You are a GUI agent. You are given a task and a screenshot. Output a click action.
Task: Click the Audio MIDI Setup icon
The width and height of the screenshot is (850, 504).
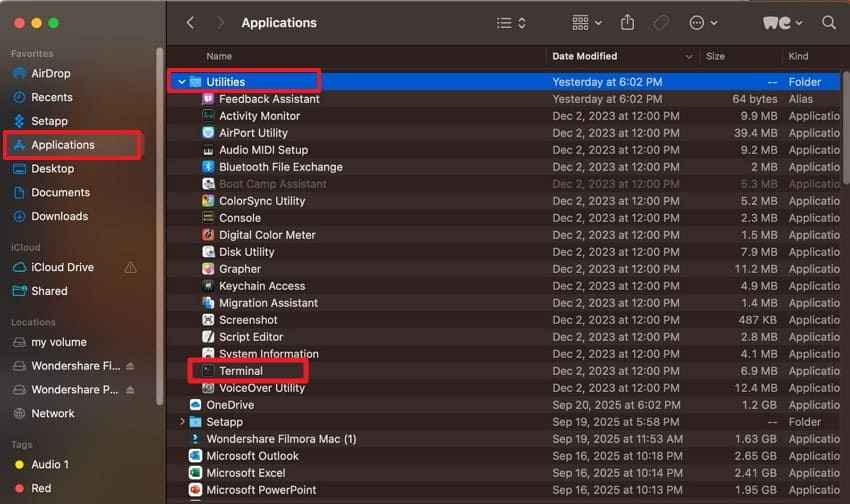click(208, 150)
